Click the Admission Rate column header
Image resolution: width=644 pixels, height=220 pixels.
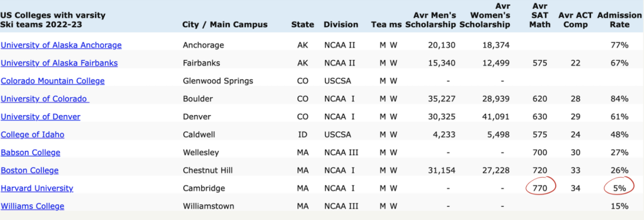click(620, 20)
